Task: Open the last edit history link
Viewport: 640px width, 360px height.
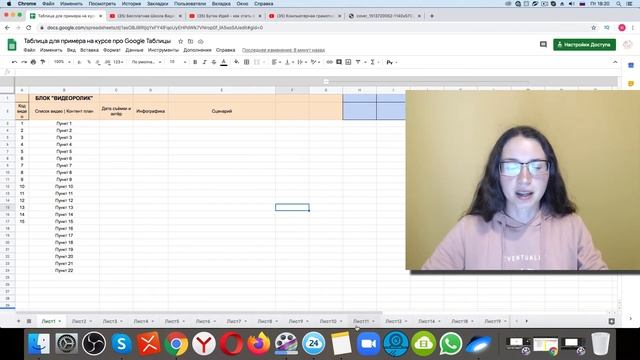Action: 283,50
